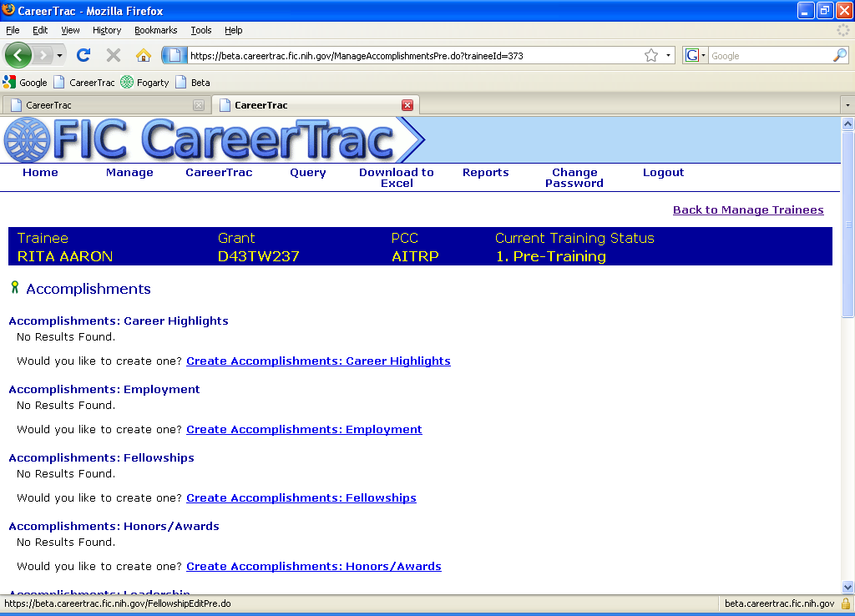Viewport: 855px width, 616px height.
Task: Close the inactive first tab
Action: pyautogui.click(x=199, y=105)
